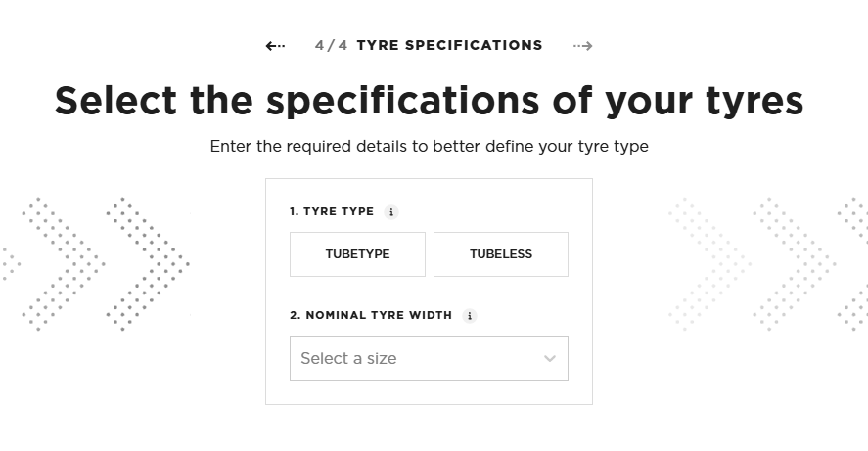Click the 'Enter the required details' subtitle text
The image size is (868, 451).
tap(429, 147)
